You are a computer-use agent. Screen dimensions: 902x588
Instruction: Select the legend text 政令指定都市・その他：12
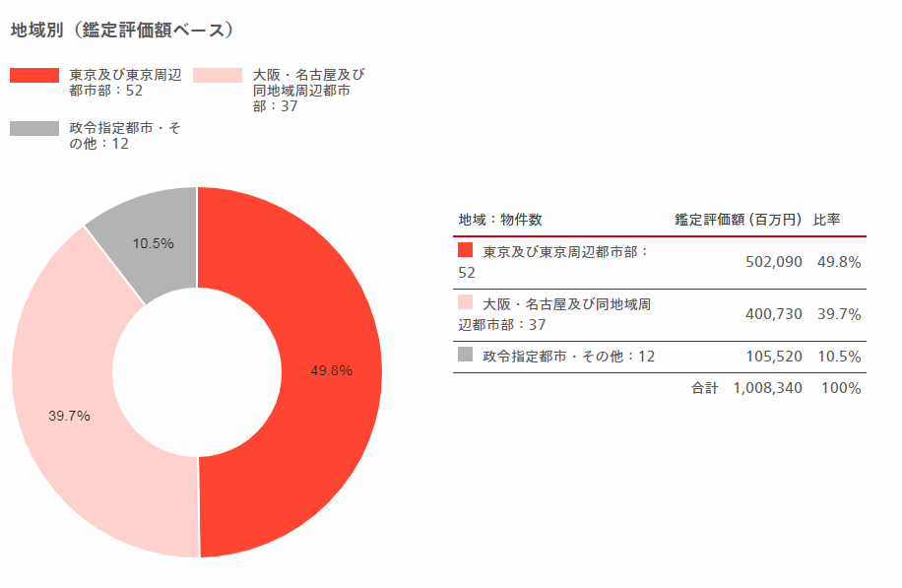tap(125, 136)
